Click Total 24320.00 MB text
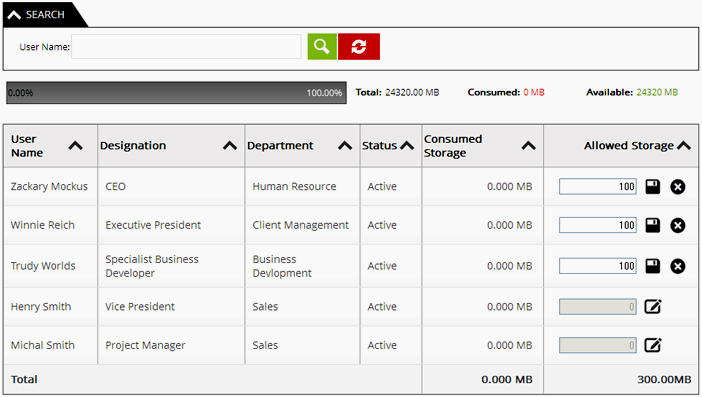 (x=397, y=93)
